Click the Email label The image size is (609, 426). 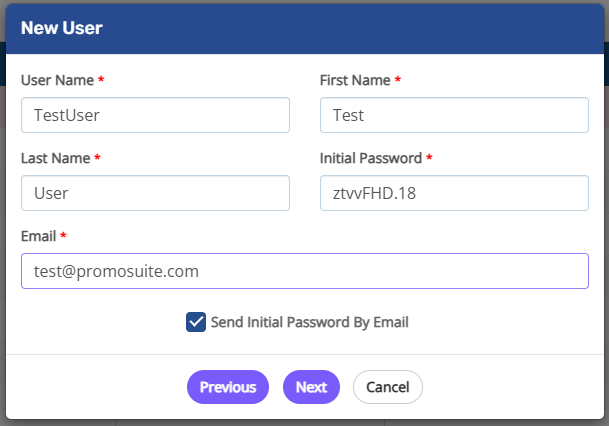pyautogui.click(x=38, y=236)
